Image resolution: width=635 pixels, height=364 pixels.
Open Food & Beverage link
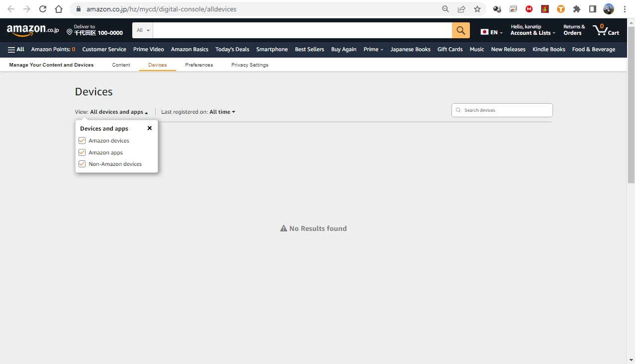[594, 49]
